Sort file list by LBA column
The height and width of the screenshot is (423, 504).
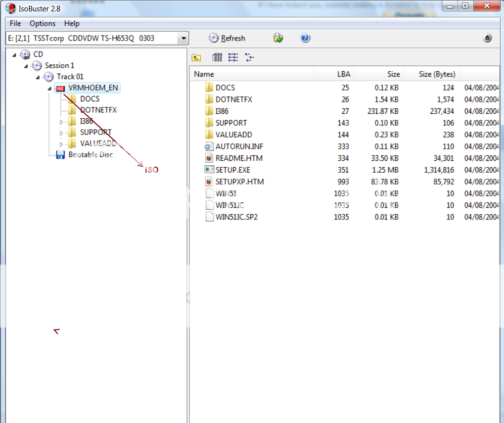click(x=334, y=74)
